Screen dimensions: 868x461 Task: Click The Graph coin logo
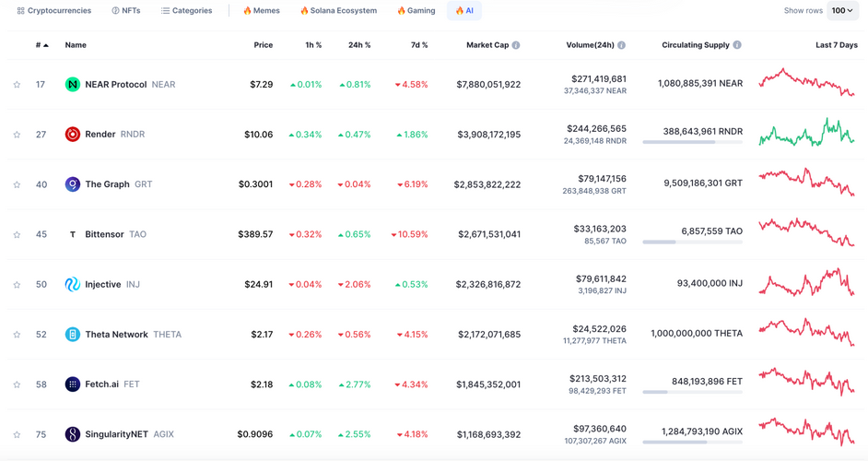(x=72, y=184)
